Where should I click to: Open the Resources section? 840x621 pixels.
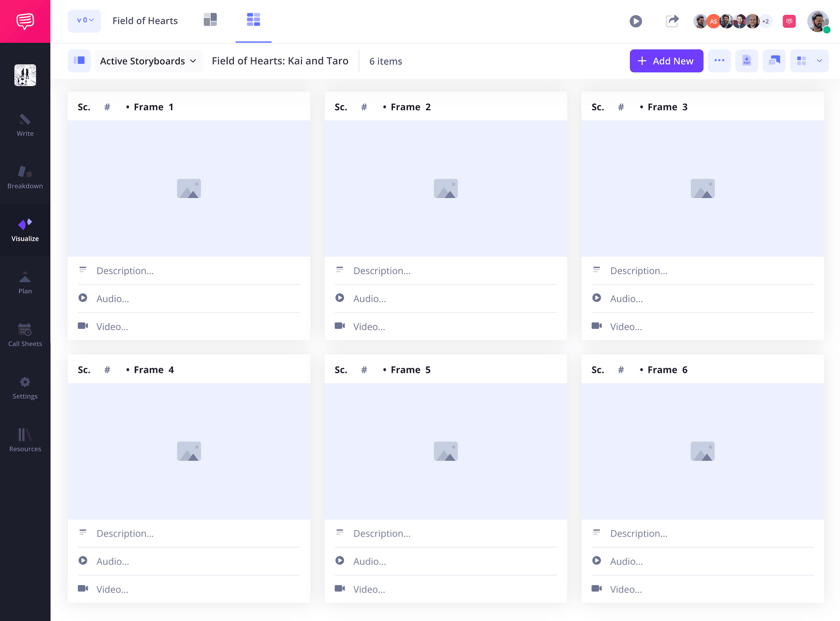[x=25, y=440]
